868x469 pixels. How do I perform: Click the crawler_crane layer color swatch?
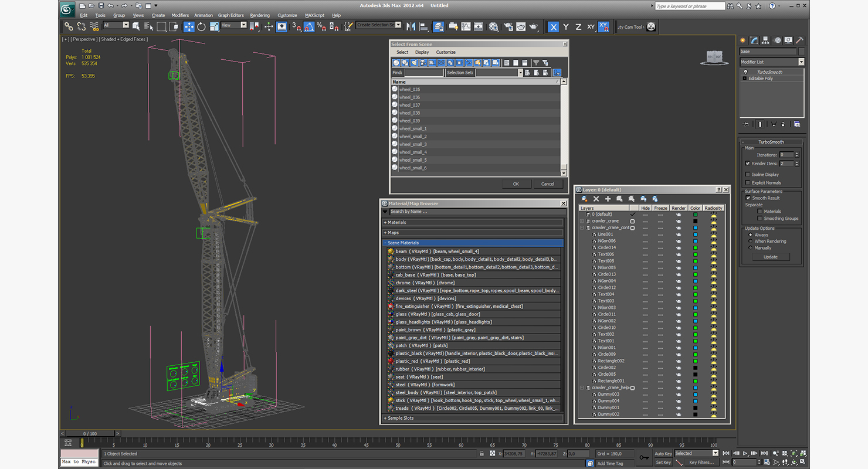tap(695, 221)
